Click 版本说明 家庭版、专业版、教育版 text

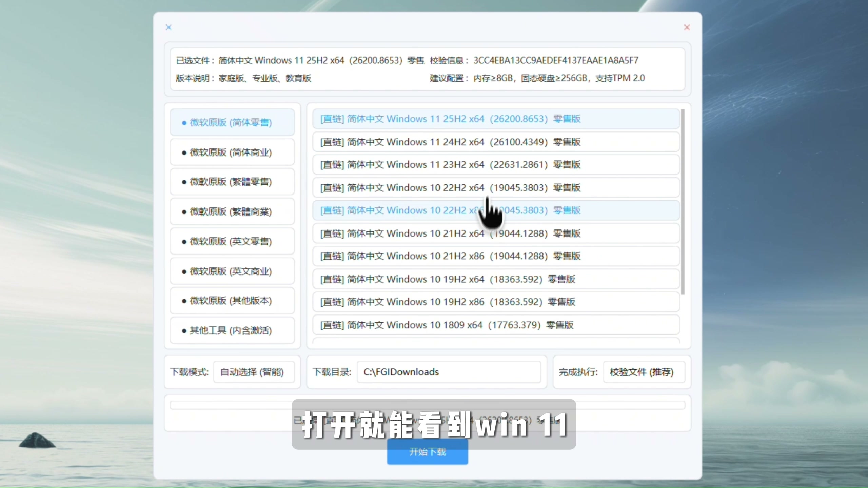(x=265, y=78)
